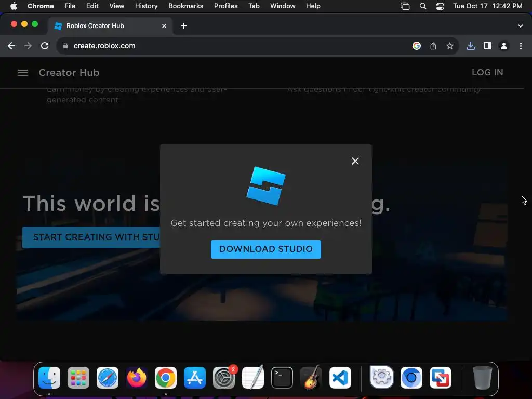
Task: Open the View menu
Action: [117, 6]
